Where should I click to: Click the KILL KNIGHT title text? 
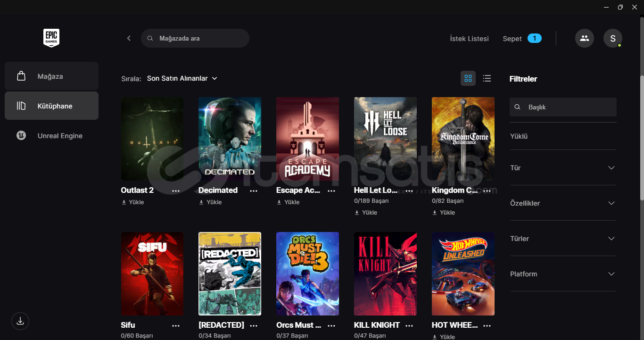tap(377, 325)
